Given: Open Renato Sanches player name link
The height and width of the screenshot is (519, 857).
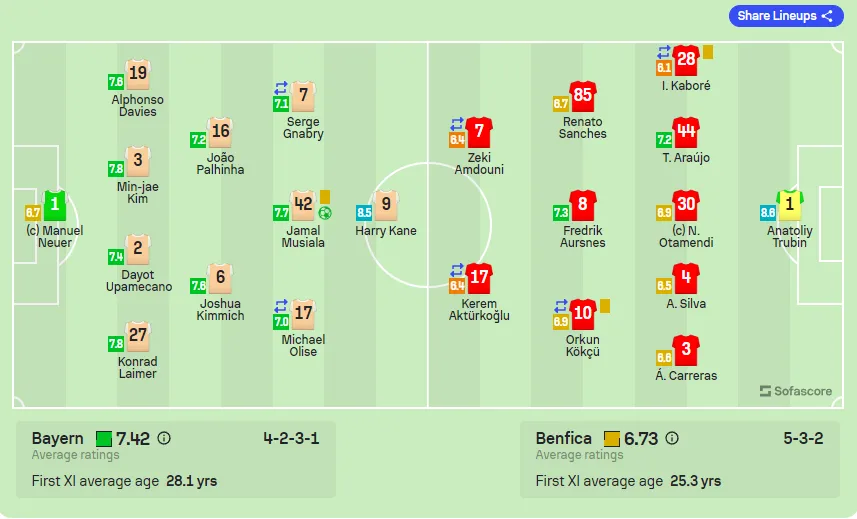Looking at the screenshot, I should (583, 127).
